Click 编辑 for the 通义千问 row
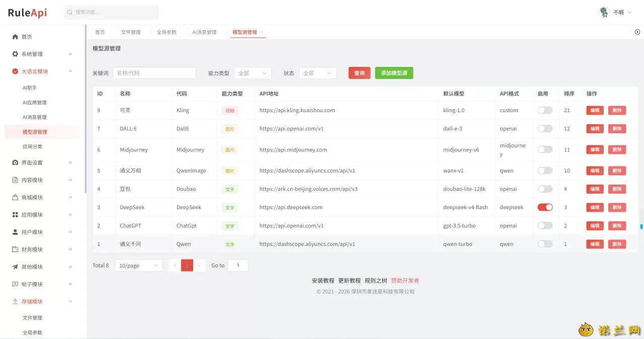 595,244
